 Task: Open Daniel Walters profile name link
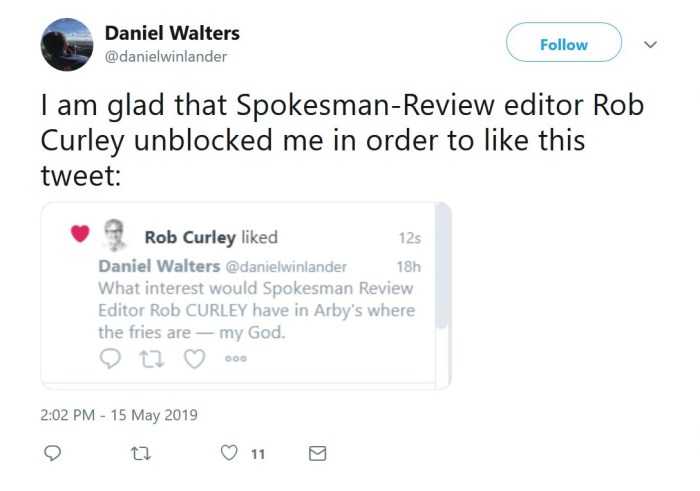pos(172,33)
